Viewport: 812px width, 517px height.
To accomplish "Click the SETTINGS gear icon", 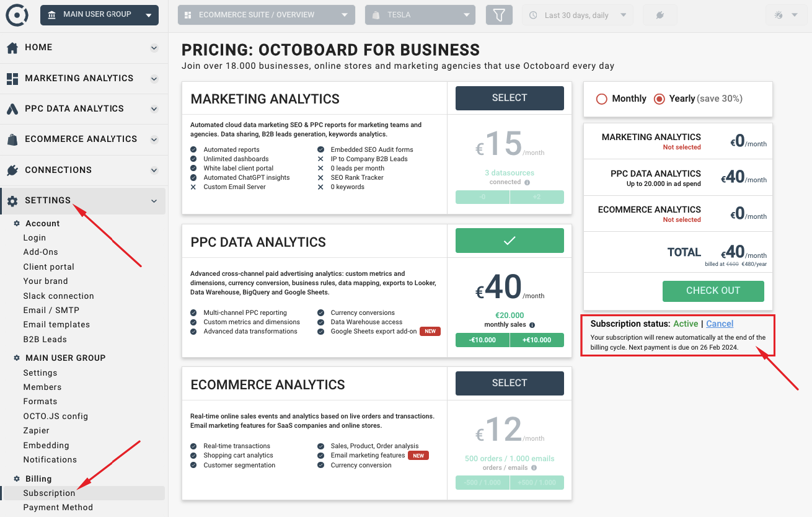I will pos(12,201).
